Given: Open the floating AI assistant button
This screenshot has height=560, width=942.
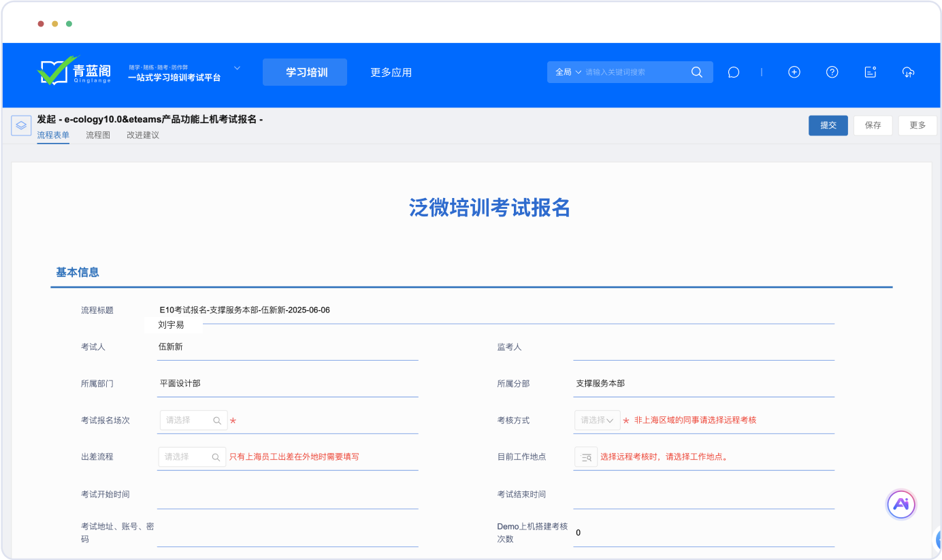Looking at the screenshot, I should 901,504.
